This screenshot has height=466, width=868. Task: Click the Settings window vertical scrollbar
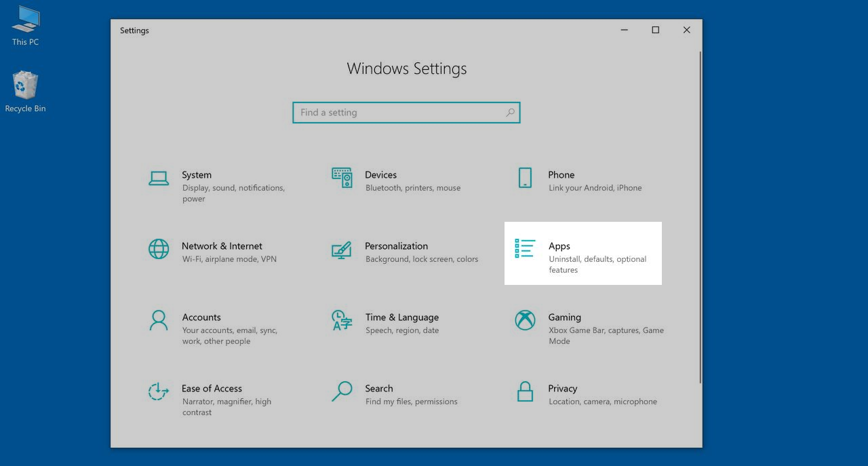(700, 216)
